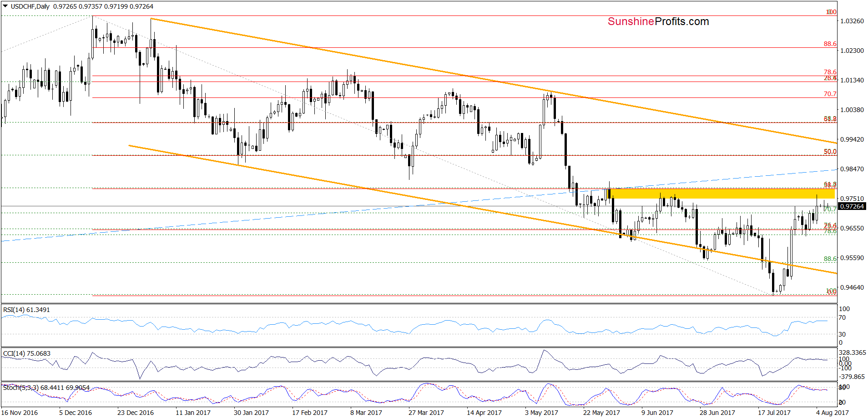This screenshot has height=419, width=868.
Task: Click the 23 Dec 2016 date label
Action: click(x=136, y=413)
